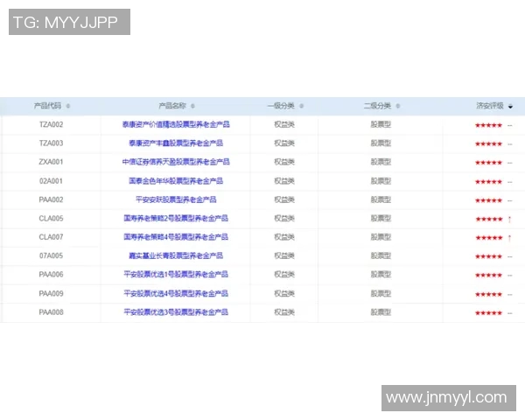Click 股票型 in the 02A001 row
The width and height of the screenshot is (525, 420).
click(x=381, y=181)
